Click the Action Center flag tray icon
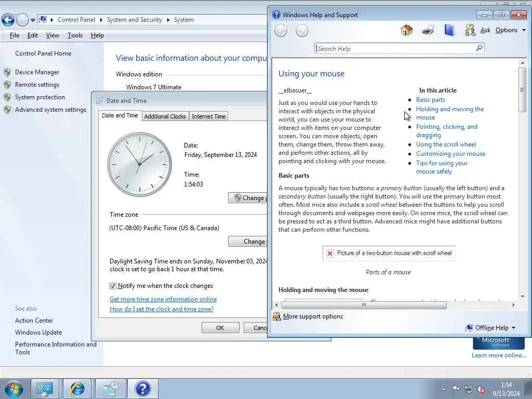This screenshot has height=399, width=532. [x=456, y=389]
